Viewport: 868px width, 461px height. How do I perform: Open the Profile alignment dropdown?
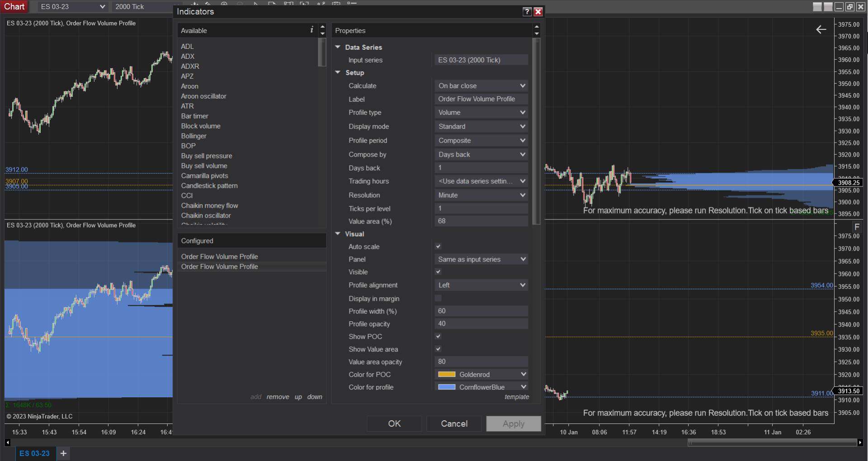(481, 285)
